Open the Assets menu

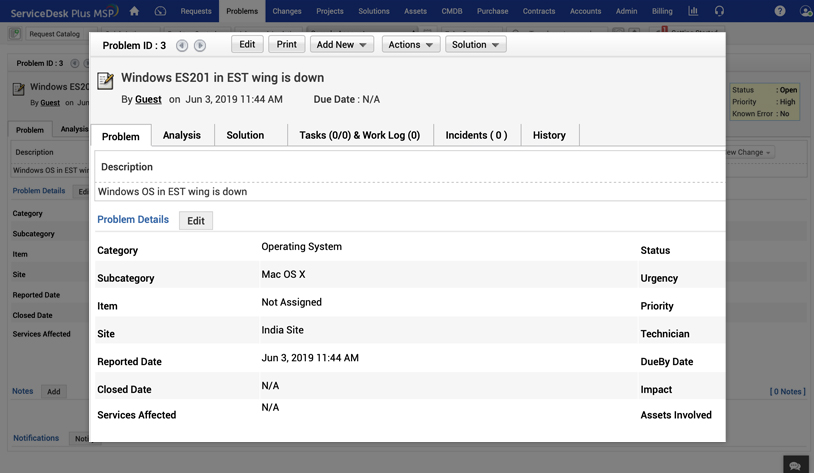coord(415,11)
